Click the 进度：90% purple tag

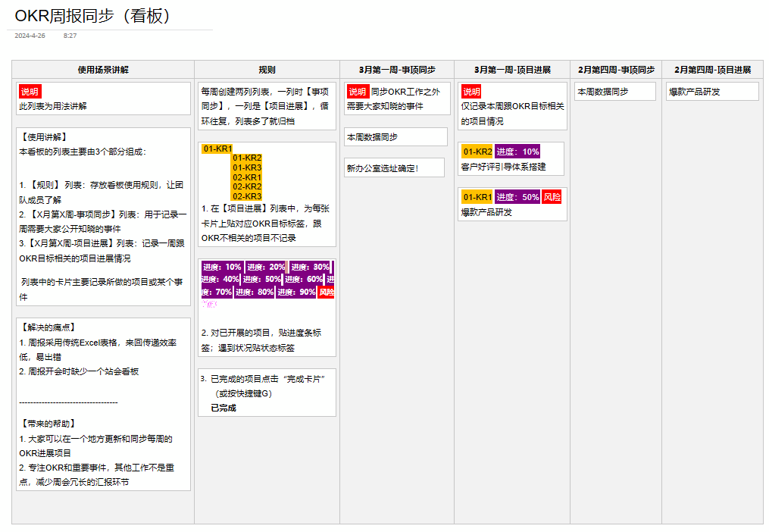click(x=296, y=292)
